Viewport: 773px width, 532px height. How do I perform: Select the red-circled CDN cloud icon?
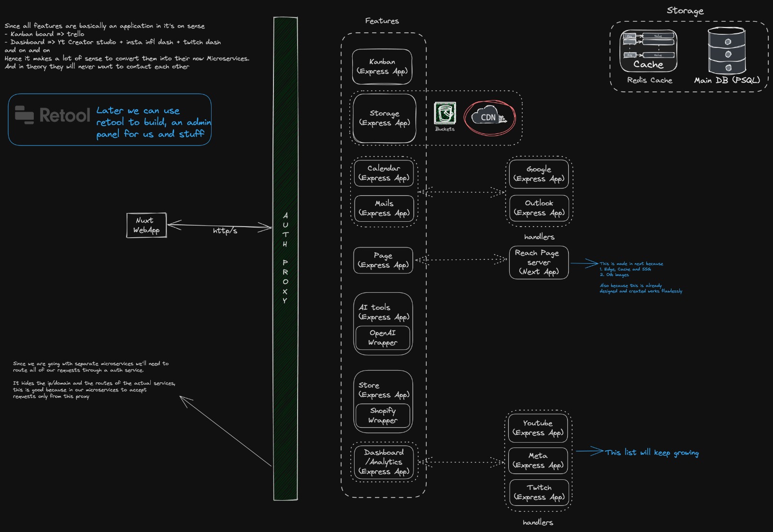click(x=489, y=117)
